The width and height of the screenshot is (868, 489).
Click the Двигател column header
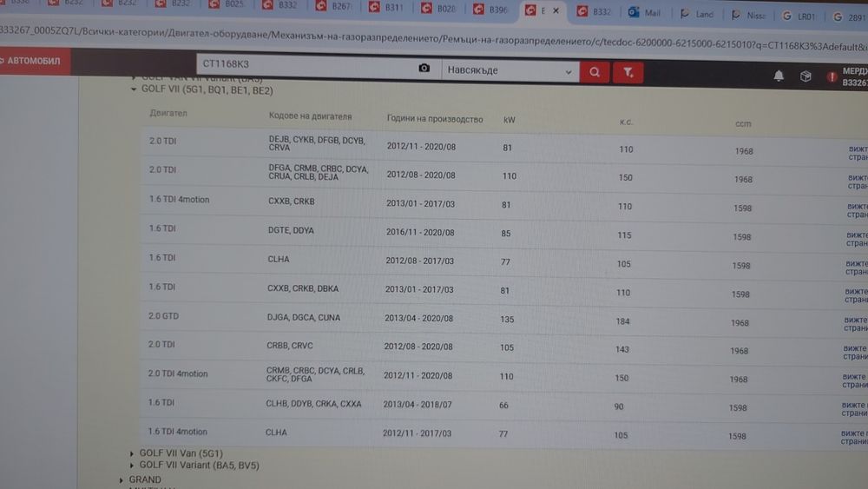pyautogui.click(x=168, y=113)
